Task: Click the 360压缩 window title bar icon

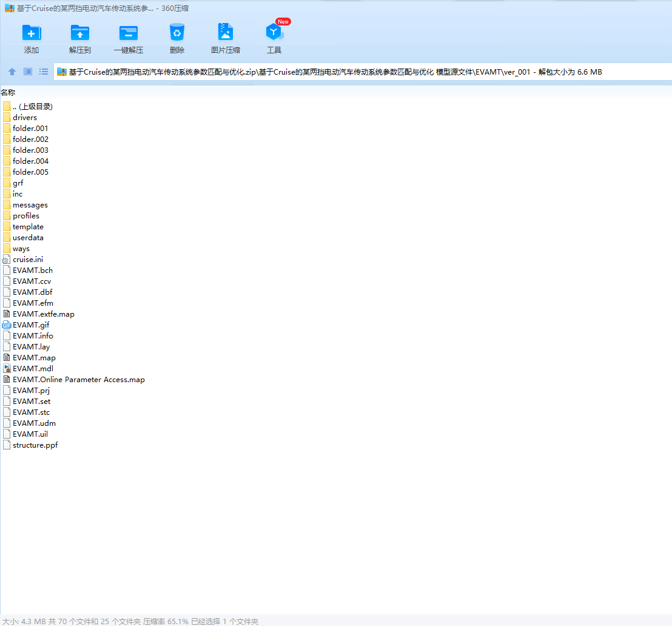Action: tap(10, 8)
